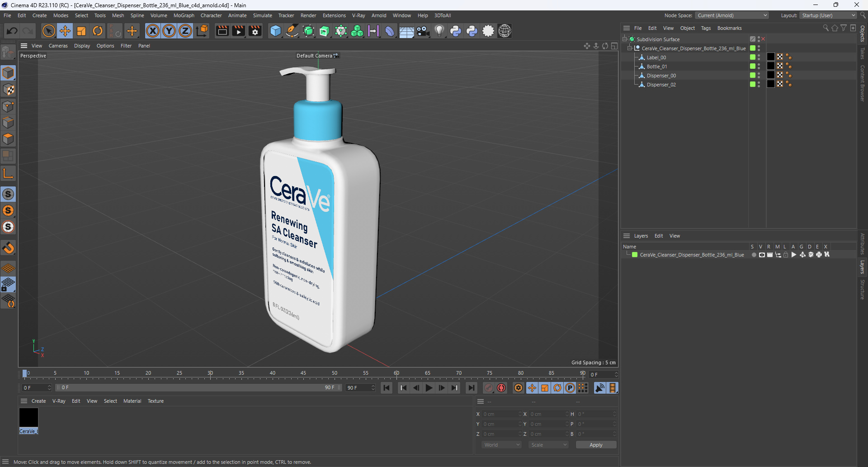
Task: Click Apply coordinates button
Action: tap(596, 445)
